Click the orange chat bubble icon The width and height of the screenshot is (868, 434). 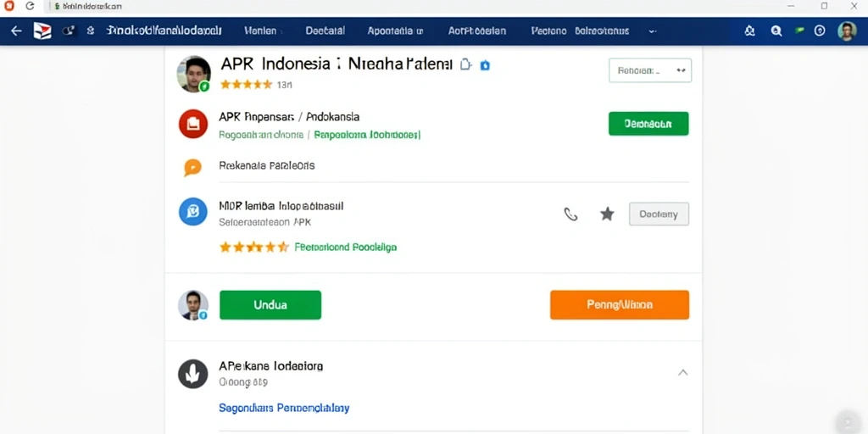192,167
